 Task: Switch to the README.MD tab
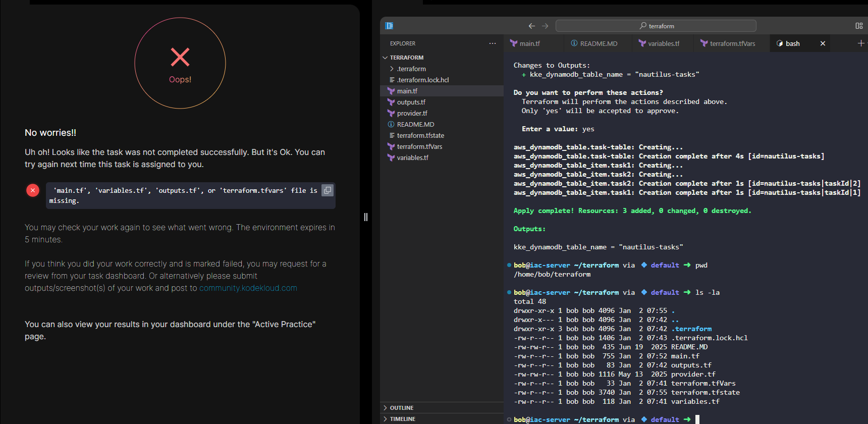point(599,43)
